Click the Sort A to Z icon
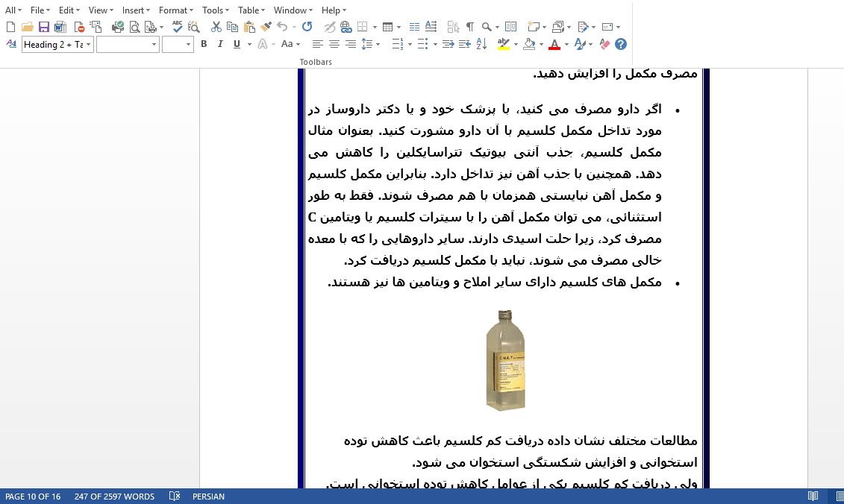Viewport: 844px width, 504px height. 481,45
